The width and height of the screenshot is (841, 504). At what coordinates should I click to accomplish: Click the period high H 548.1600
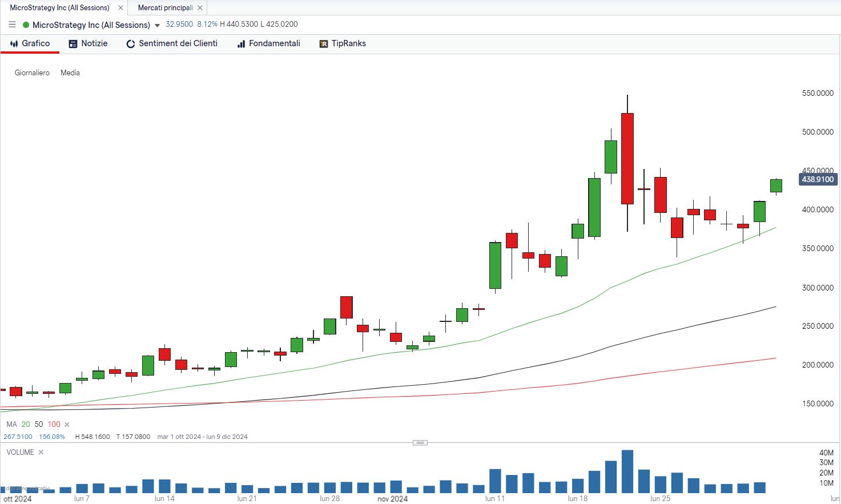coord(92,437)
